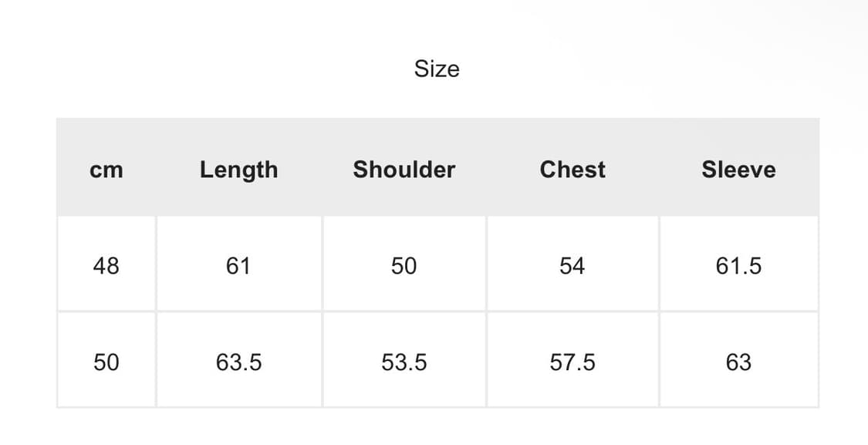Click Shoulder value 50 in size 48 row
This screenshot has width=868, height=445.
(x=404, y=266)
